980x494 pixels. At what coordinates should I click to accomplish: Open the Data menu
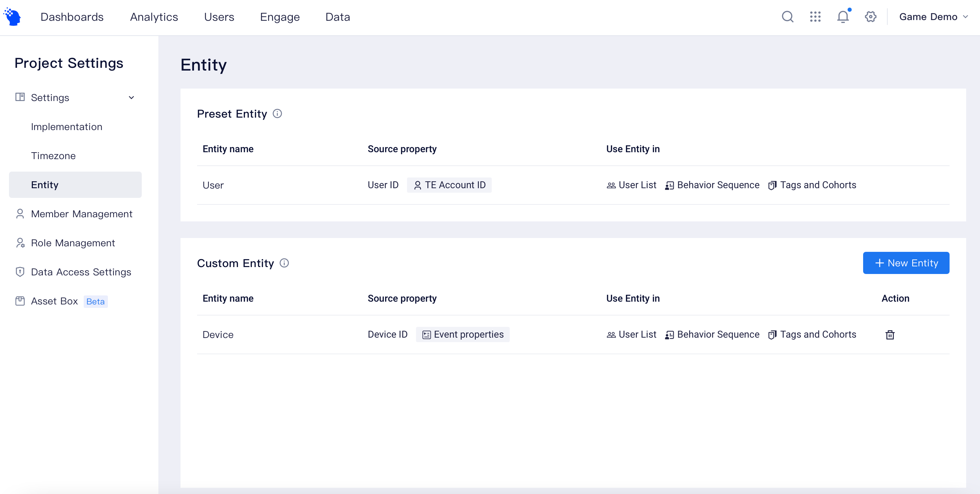[338, 17]
